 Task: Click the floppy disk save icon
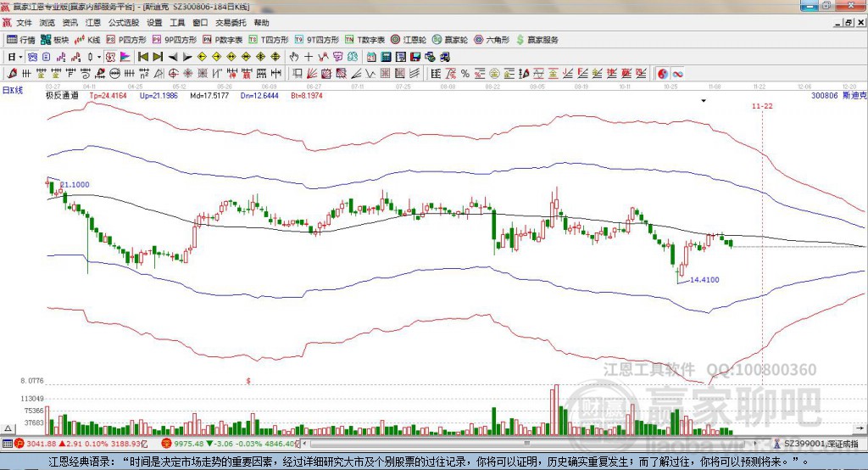(415, 57)
